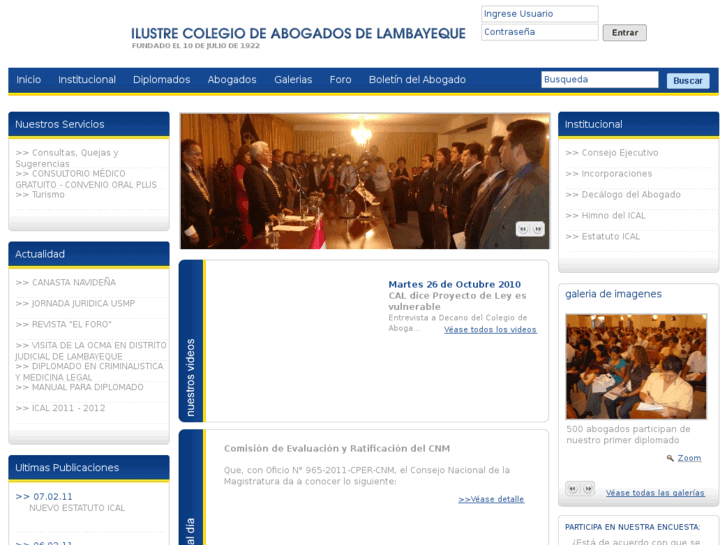Open the Diplomados menu item
The height and width of the screenshot is (545, 727).
[161, 80]
